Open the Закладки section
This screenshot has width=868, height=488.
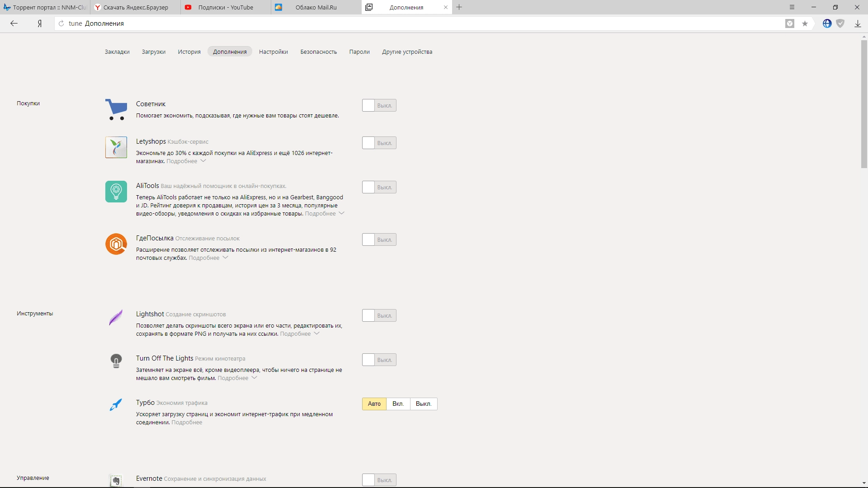coord(117,52)
